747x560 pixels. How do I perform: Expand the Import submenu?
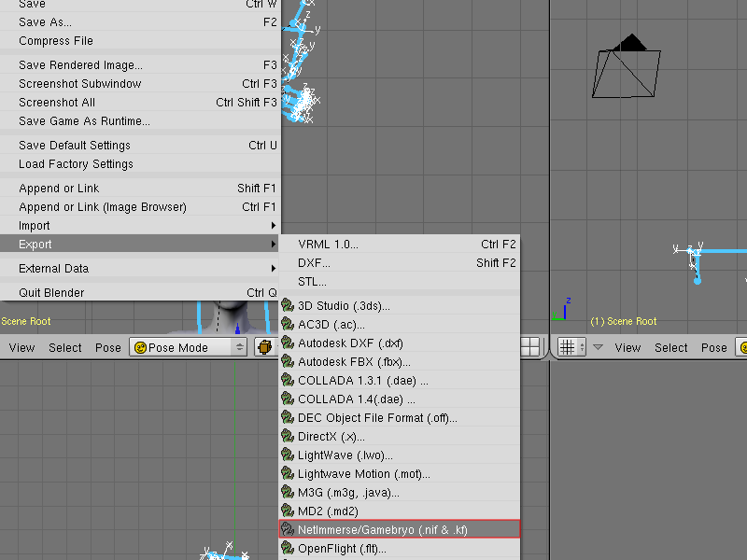(x=140, y=225)
